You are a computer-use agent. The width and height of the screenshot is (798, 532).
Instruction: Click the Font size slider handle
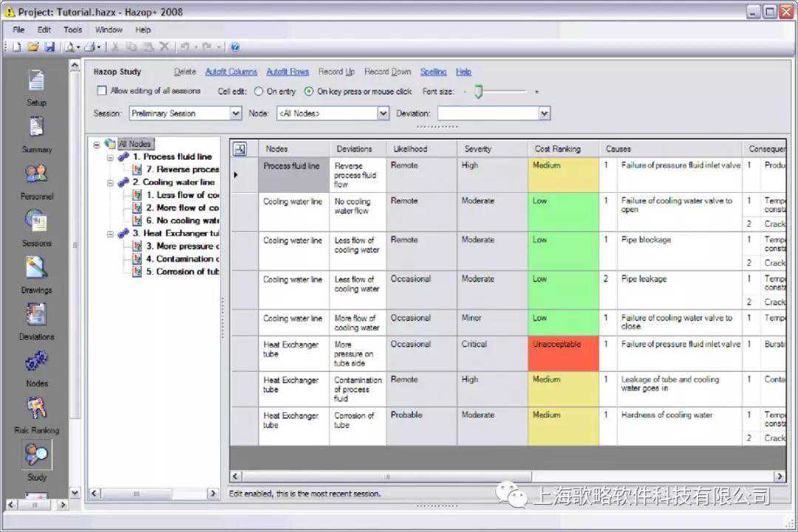coord(479,92)
